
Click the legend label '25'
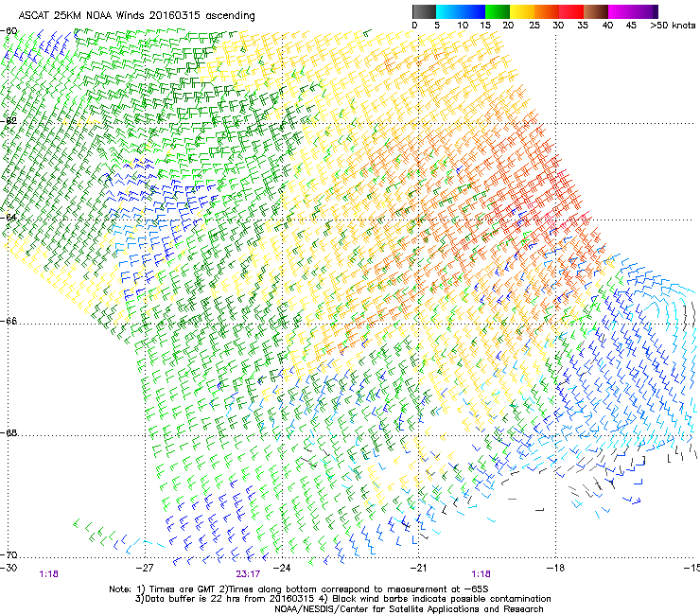(534, 26)
